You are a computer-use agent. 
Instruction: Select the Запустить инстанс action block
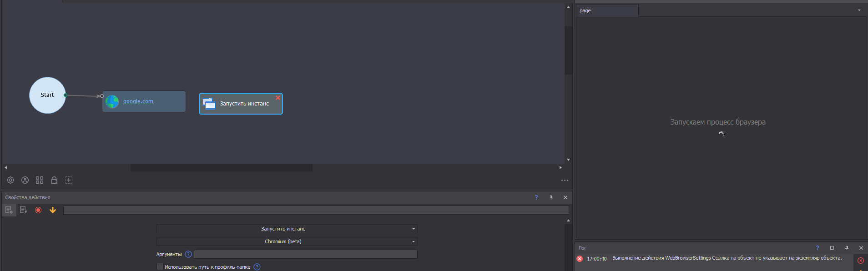241,104
